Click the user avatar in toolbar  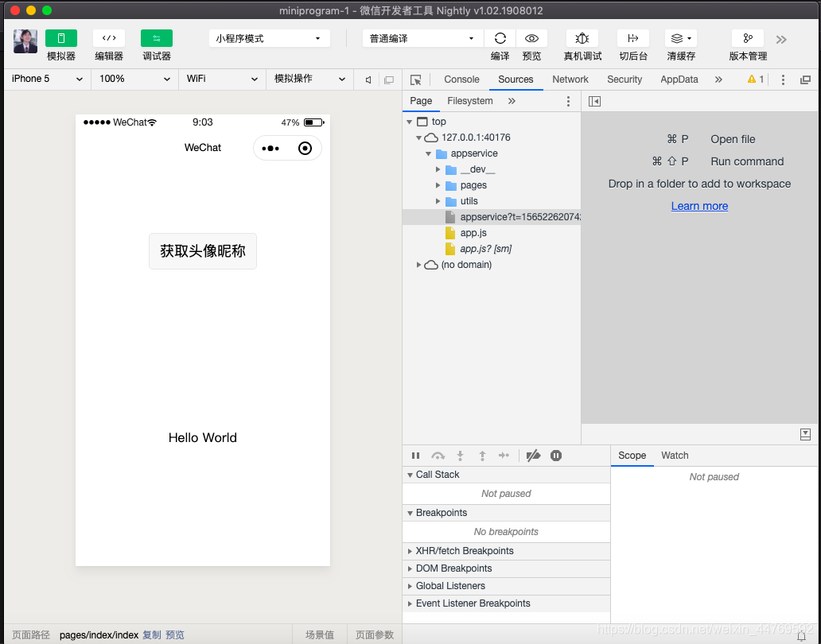point(25,41)
